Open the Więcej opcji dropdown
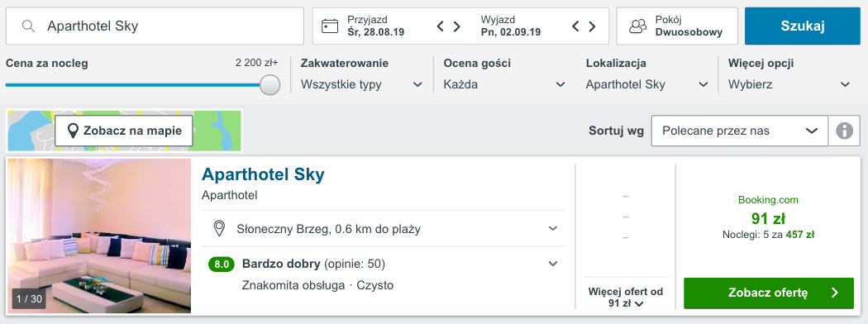 coord(789,85)
